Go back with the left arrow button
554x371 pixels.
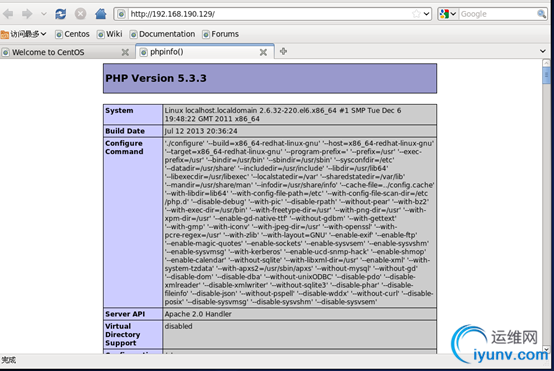8,14
